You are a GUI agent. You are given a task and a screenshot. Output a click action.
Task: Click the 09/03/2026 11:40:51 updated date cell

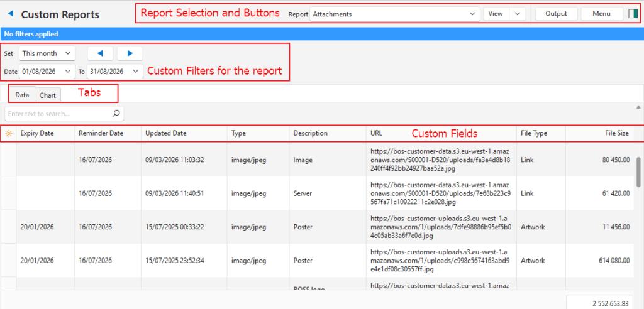point(184,193)
